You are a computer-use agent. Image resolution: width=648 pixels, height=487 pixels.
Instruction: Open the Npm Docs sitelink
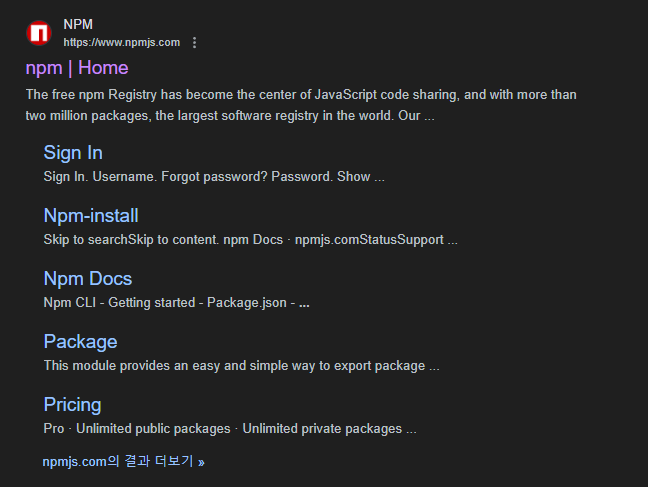(x=87, y=279)
